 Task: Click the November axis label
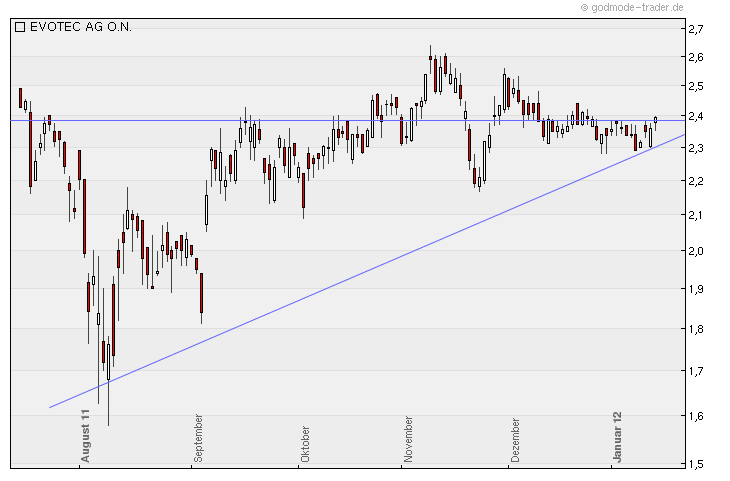tap(408, 440)
